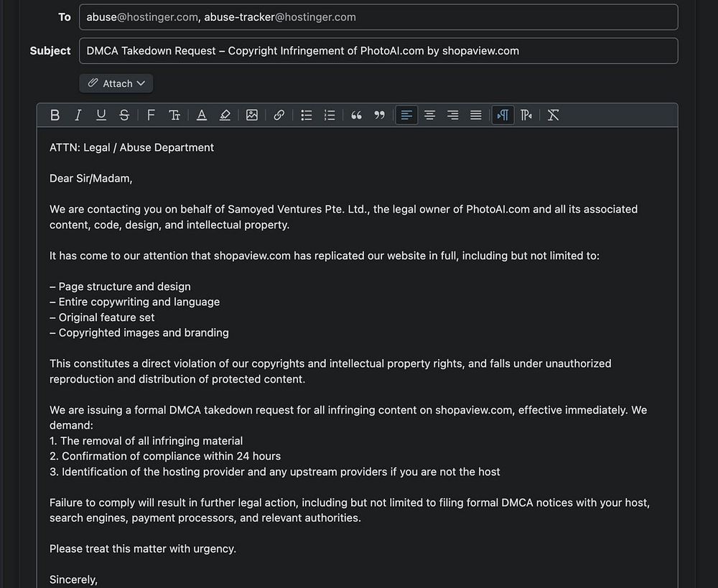The height and width of the screenshot is (588, 718).
Task: Apply strikethrough formatting
Action: tap(124, 115)
